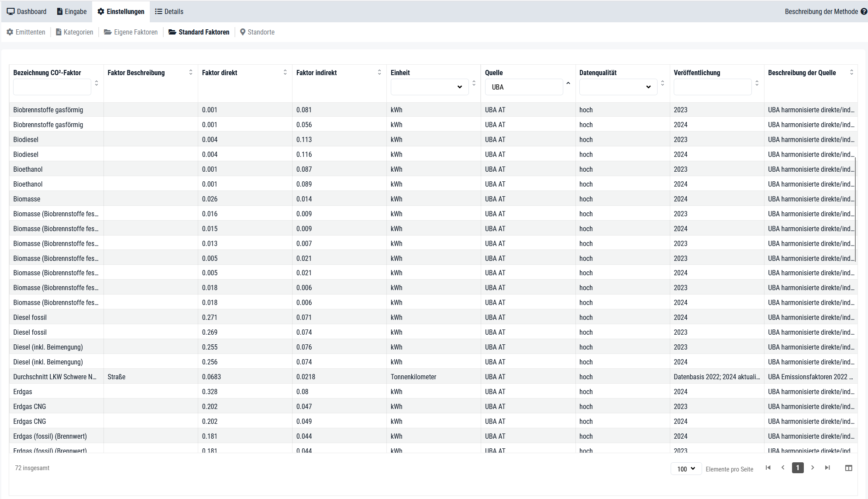
Task: Open the Dashboard tab
Action: pyautogui.click(x=27, y=11)
